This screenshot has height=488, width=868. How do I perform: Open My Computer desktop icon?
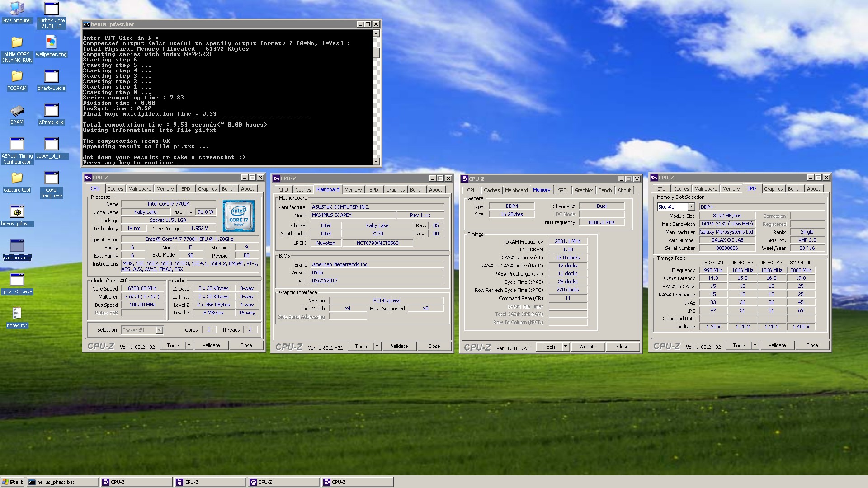17,13
